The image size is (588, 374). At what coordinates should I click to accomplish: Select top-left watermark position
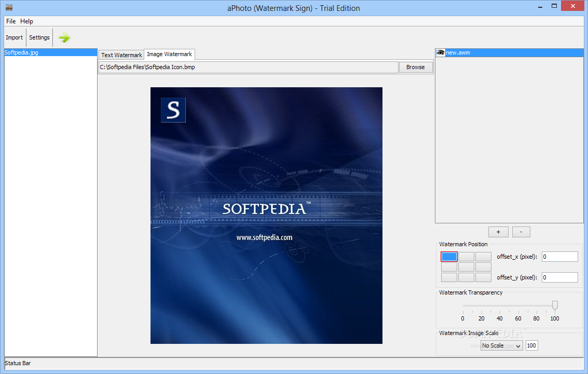point(449,257)
